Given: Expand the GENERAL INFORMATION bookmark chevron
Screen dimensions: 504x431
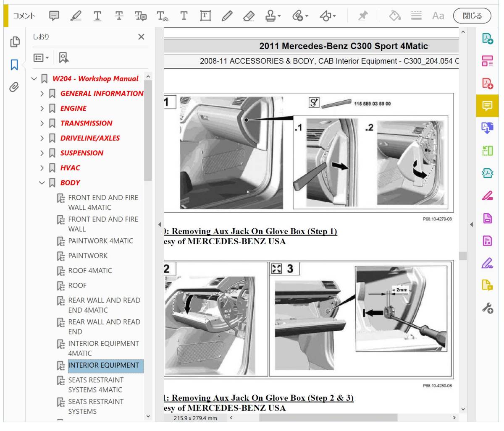Looking at the screenshot, I should pos(42,94).
